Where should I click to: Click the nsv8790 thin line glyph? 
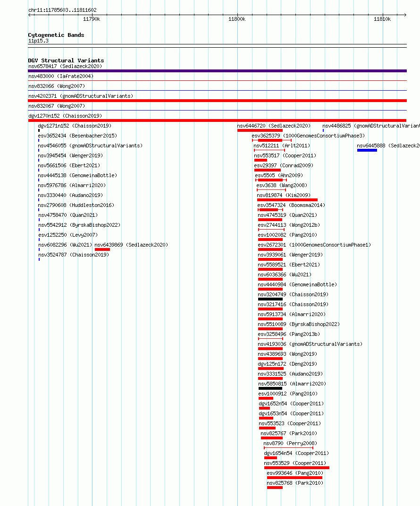pyautogui.click(x=288, y=448)
